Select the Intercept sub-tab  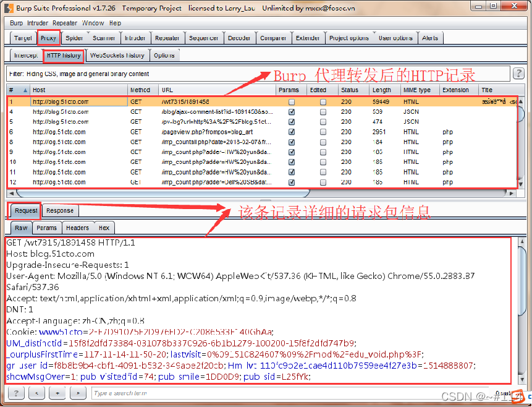point(26,56)
